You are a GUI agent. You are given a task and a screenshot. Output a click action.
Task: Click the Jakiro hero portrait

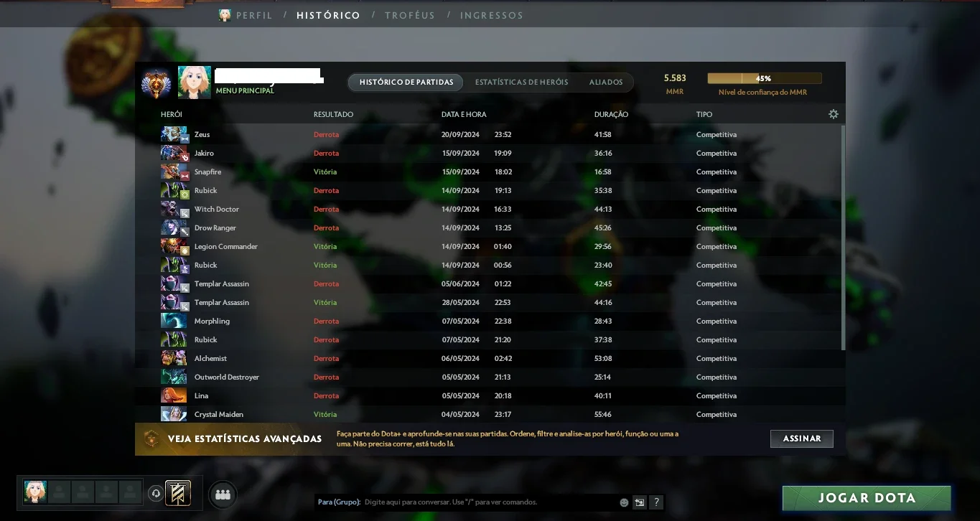(x=174, y=153)
